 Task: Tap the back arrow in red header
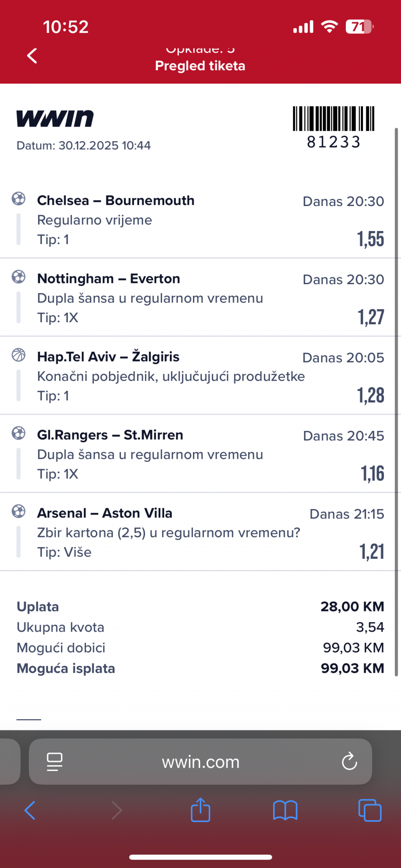coord(32,56)
